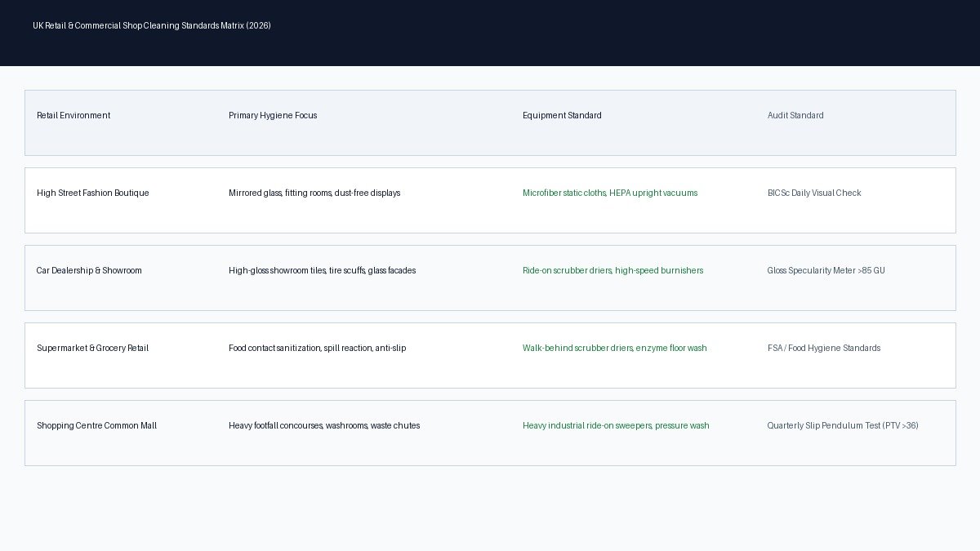Click the 'Equipment Standard' column header
The image size is (980, 551).
tap(562, 115)
